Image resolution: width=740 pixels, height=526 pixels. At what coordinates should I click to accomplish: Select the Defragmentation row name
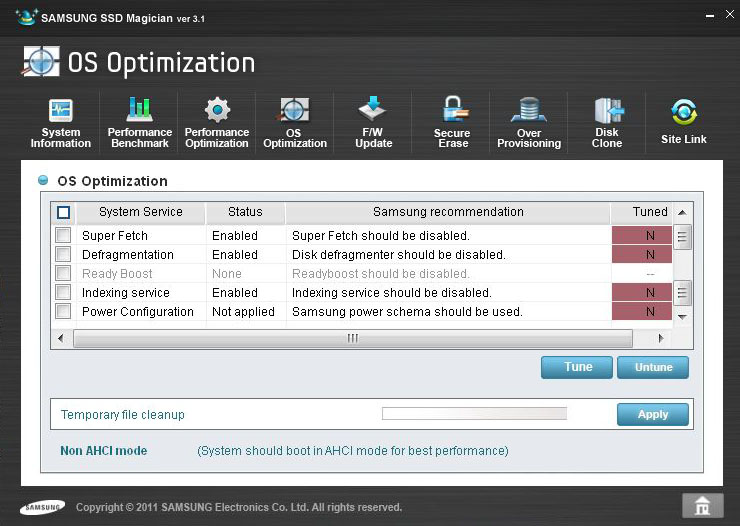(128, 255)
